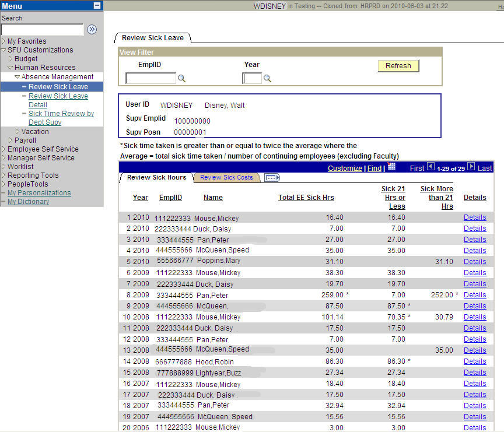Viewport: 504px width, 432px height.
Task: Expand the My Favorites folder
Action: pos(26,41)
